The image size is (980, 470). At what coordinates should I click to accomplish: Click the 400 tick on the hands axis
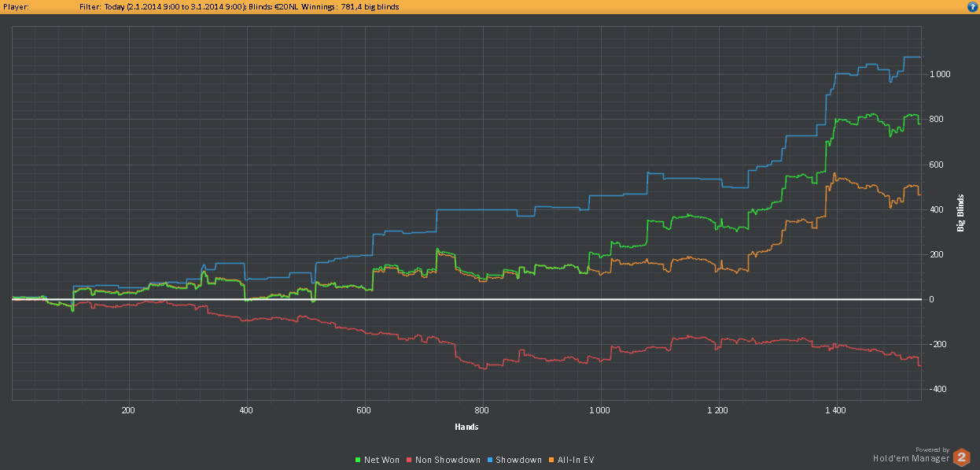246,410
